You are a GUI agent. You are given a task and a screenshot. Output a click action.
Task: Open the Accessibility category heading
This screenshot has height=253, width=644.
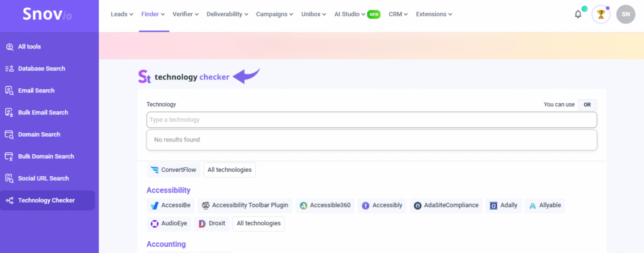pyautogui.click(x=169, y=190)
